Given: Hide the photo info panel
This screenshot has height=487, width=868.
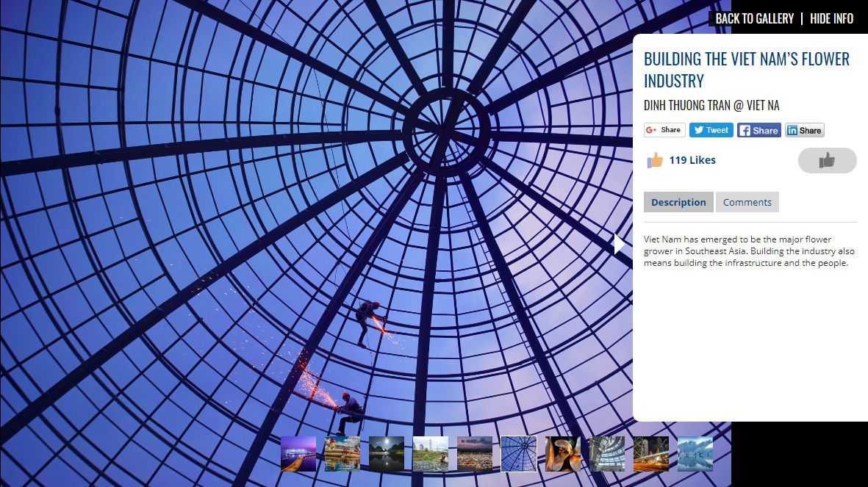Looking at the screenshot, I should (x=831, y=19).
